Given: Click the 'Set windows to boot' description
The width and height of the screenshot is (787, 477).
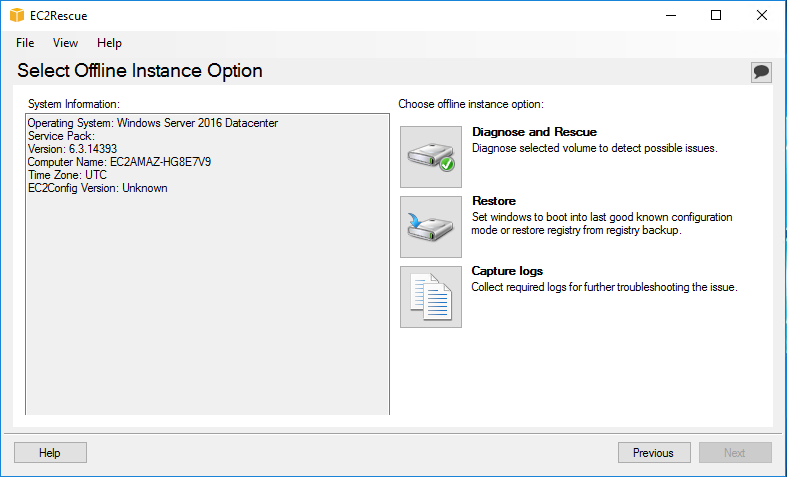Looking at the screenshot, I should [x=602, y=223].
